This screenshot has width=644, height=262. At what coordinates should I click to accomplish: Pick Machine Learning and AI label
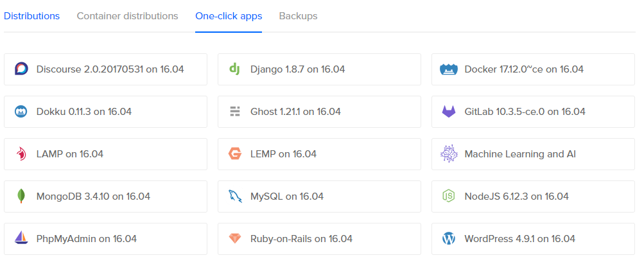coord(520,154)
